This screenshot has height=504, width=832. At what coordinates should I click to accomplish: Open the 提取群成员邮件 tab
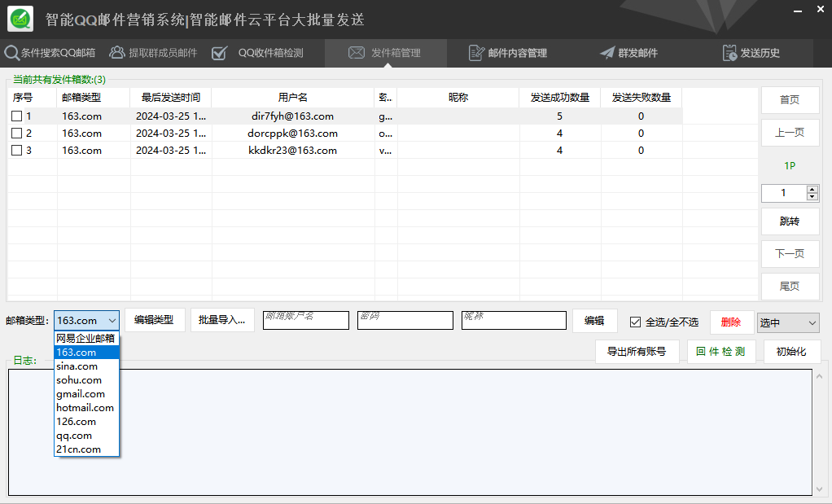tap(153, 53)
